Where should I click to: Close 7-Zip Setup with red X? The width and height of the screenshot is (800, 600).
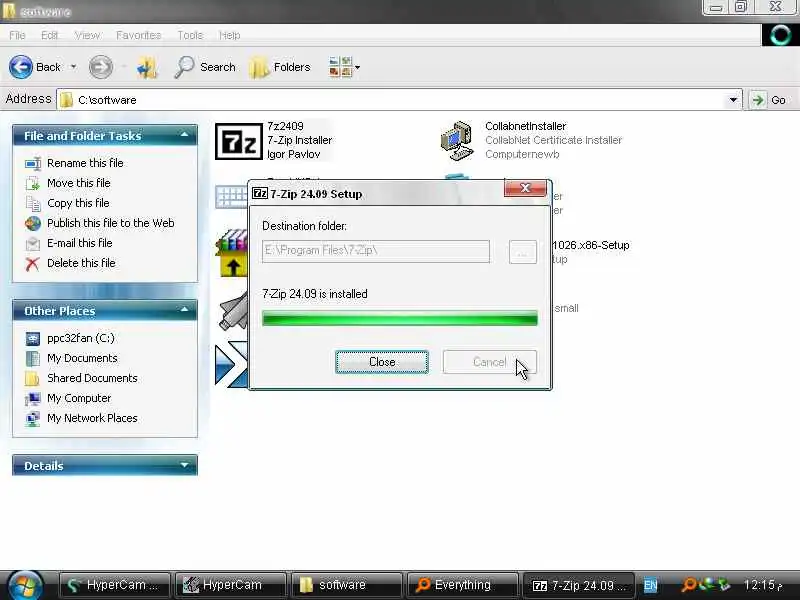click(x=525, y=188)
